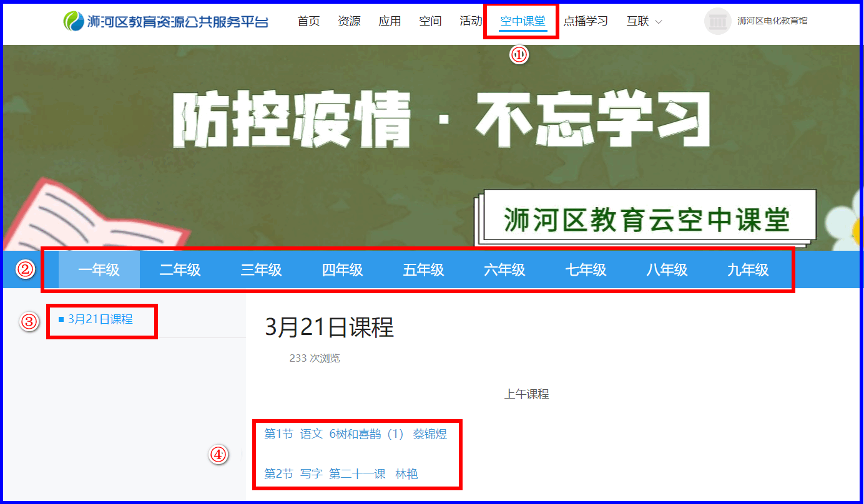The height and width of the screenshot is (504, 864).
Task: Open the 点播学习 page
Action: (x=586, y=21)
